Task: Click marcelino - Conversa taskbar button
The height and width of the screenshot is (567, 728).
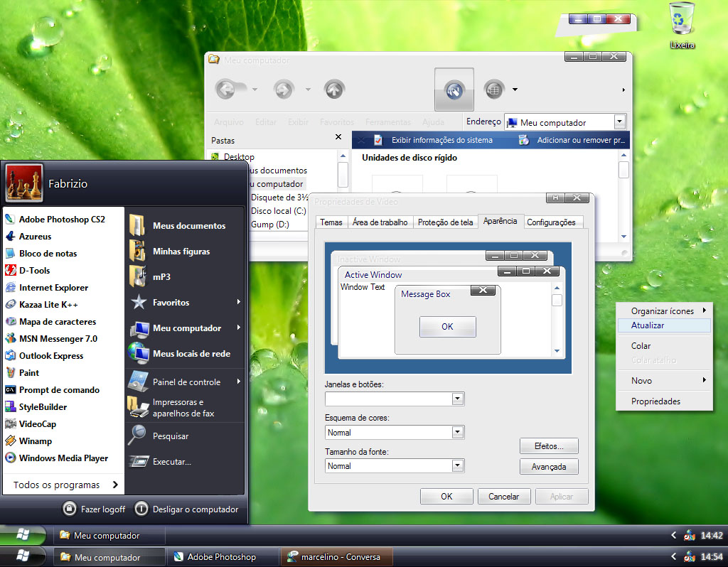Action: click(336, 557)
